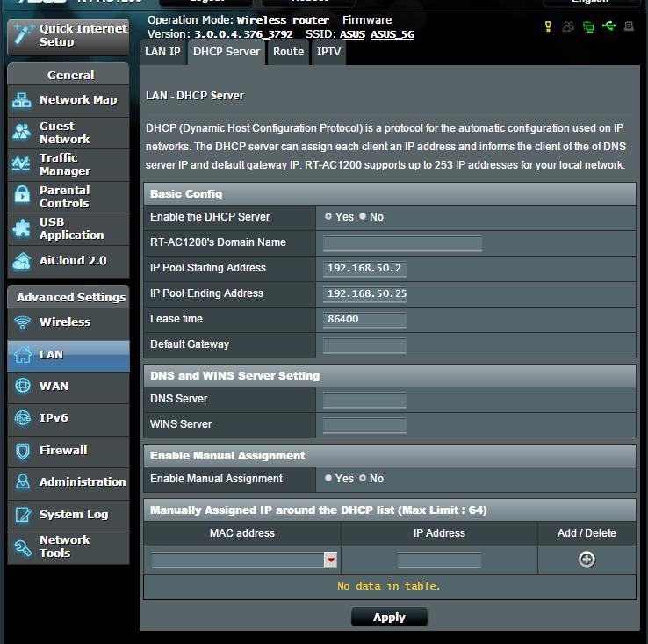Screen dimensions: 648x644
Task: Click the ASUS SSID link
Action: tap(352, 34)
